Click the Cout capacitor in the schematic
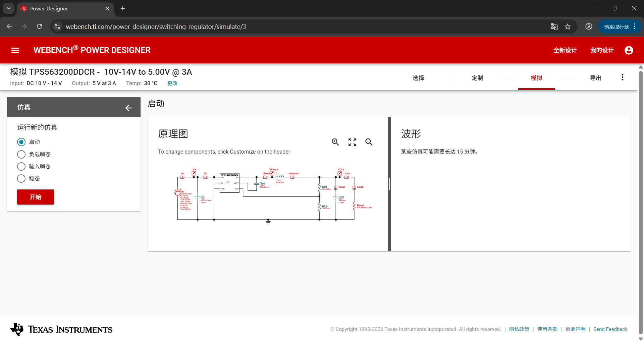644x342 pixels. pos(336,198)
